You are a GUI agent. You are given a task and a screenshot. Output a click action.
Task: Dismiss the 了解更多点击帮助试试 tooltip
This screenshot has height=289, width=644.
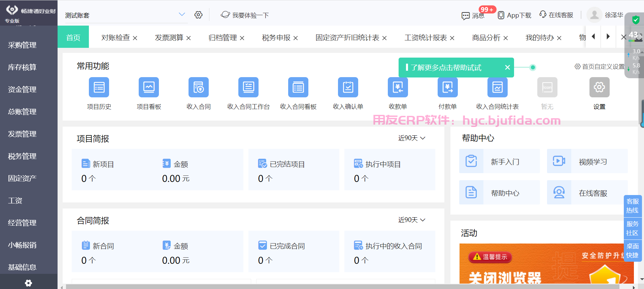click(508, 67)
